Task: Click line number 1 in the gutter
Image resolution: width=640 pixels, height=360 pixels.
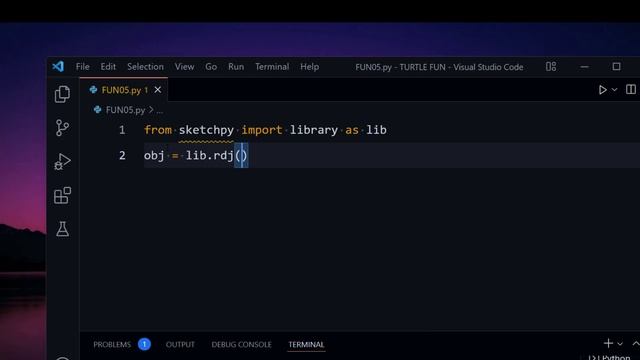Action: coord(122,130)
